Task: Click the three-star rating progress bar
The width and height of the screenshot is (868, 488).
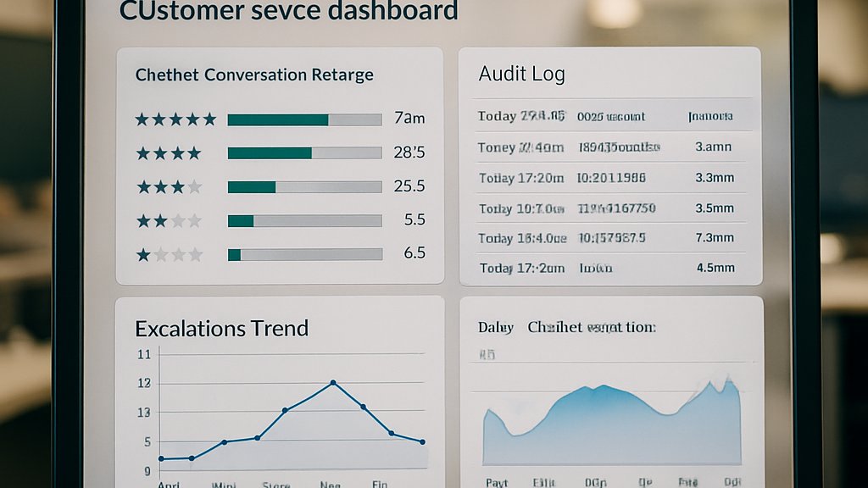Action: point(304,187)
